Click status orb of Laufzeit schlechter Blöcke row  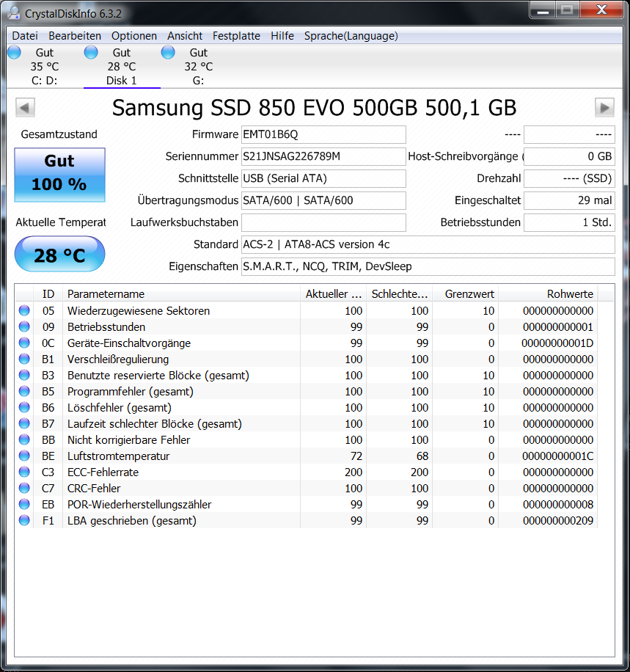(24, 423)
